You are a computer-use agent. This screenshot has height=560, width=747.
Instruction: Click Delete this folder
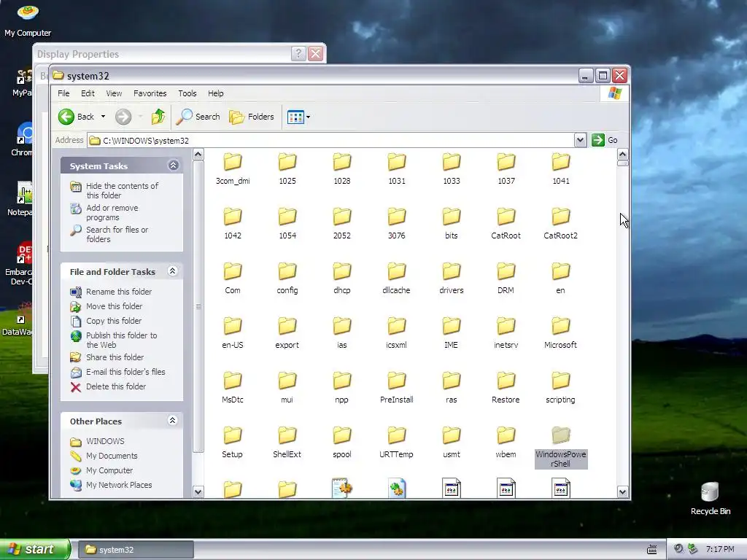116,386
